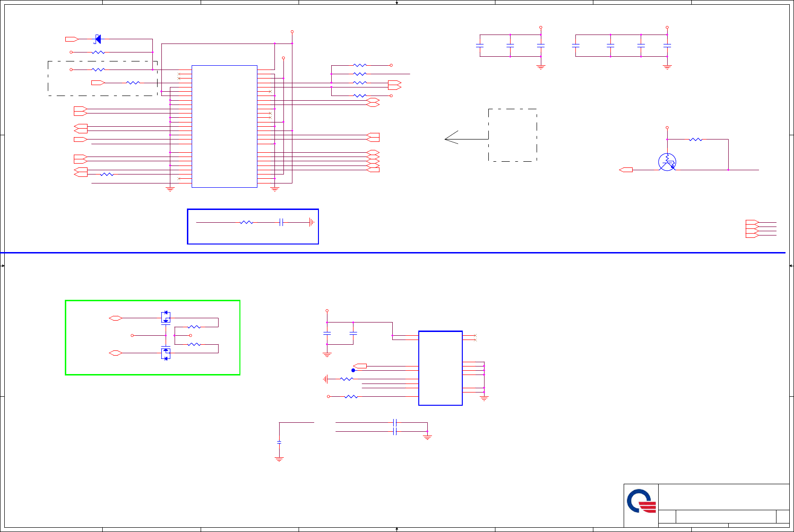Select the large blue-outlined IC at top

point(224,126)
